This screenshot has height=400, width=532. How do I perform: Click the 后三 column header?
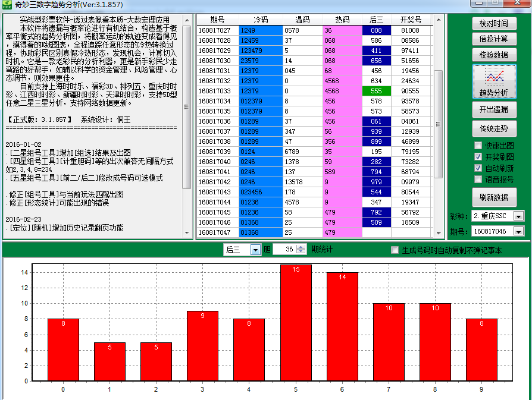(x=376, y=20)
